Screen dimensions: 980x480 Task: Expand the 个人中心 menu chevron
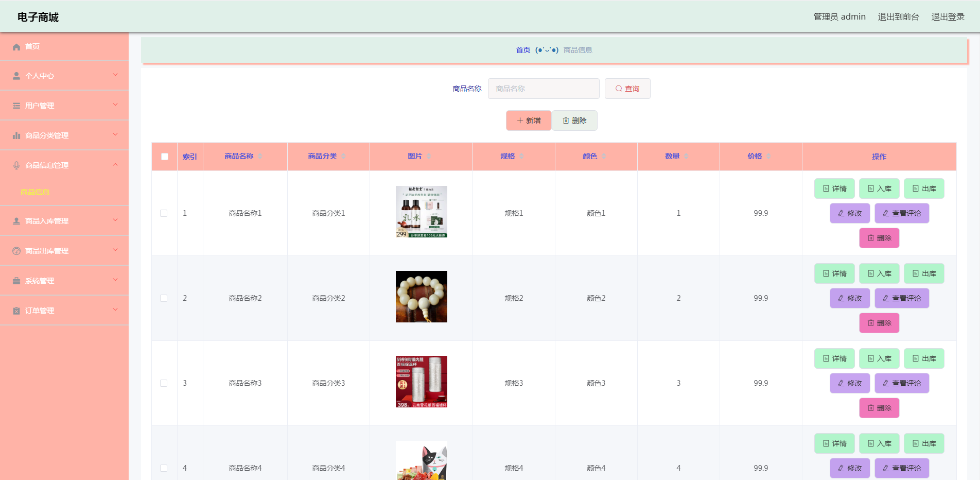click(115, 75)
